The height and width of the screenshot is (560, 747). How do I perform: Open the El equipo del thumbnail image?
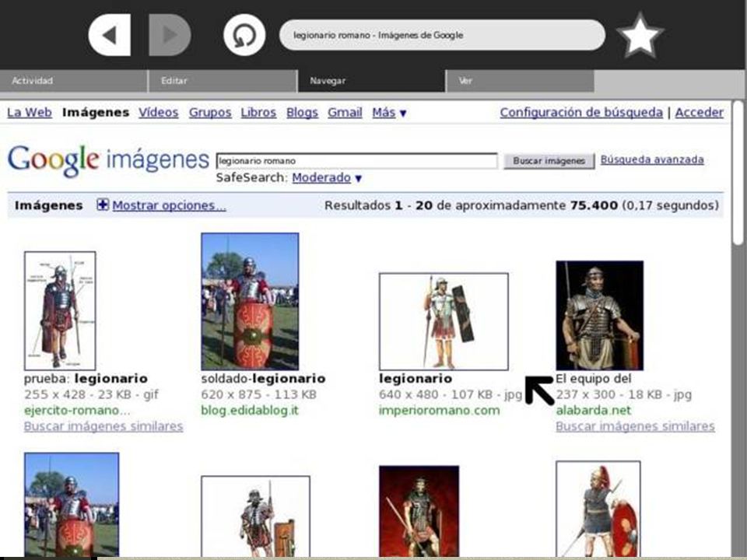pyautogui.click(x=600, y=315)
